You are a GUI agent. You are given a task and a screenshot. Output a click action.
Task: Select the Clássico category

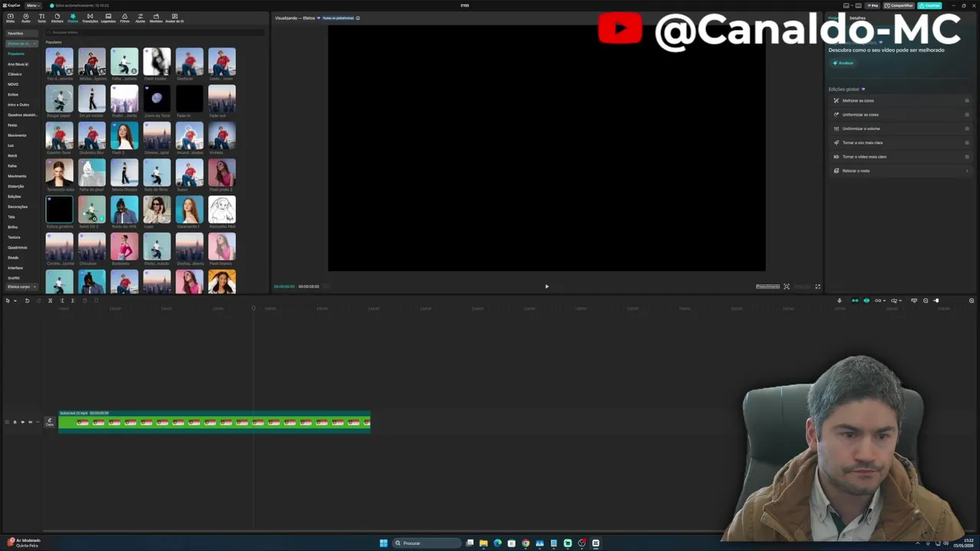[15, 74]
